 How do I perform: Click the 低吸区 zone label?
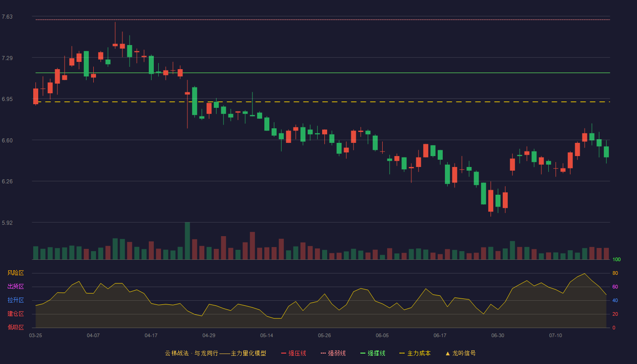[x=15, y=327]
